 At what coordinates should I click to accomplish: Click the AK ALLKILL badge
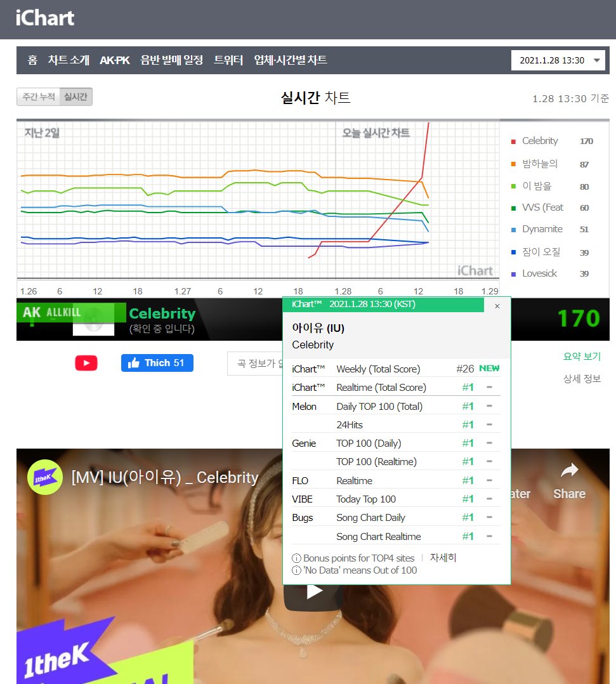51,312
